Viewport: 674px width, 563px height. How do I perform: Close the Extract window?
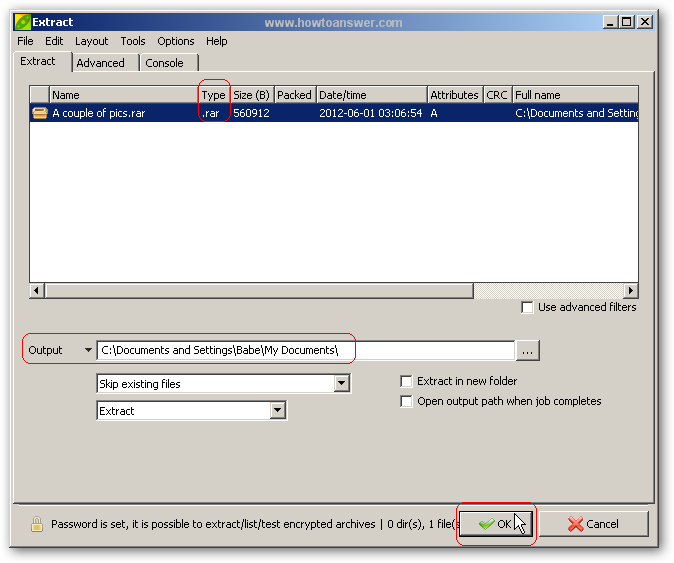coord(645,22)
